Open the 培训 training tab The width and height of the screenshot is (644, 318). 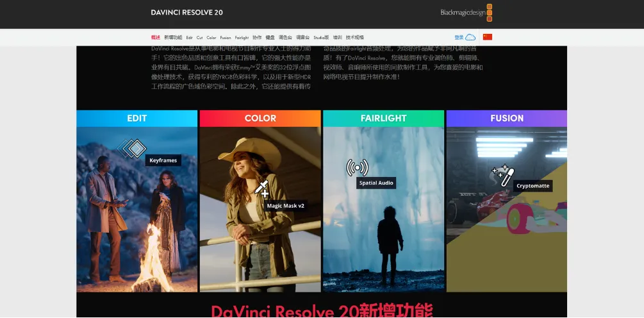pos(337,37)
